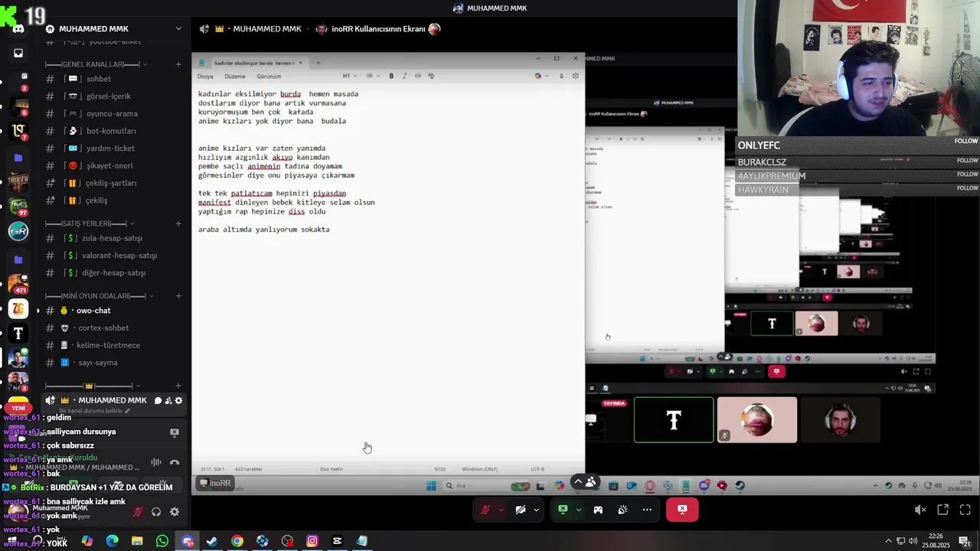Open more options in call controls
This screenshot has width=980, height=551.
tap(647, 510)
